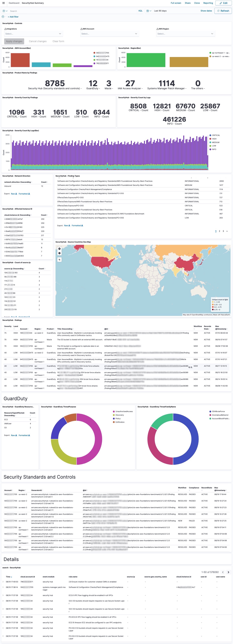233x644 pixels.
Task: Toggle CRITICAL series in severity logs legend
Action: tap(215, 135)
